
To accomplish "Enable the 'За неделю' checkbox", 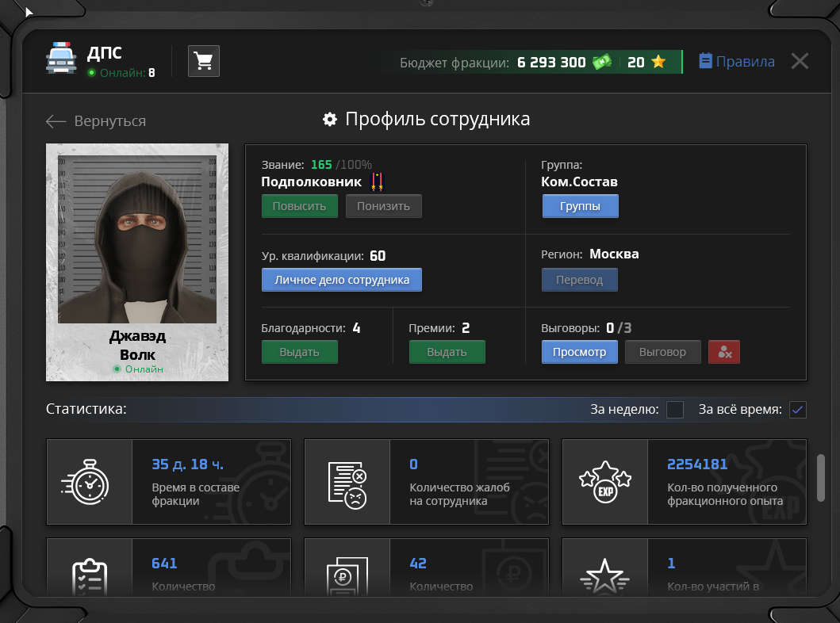I will (675, 410).
